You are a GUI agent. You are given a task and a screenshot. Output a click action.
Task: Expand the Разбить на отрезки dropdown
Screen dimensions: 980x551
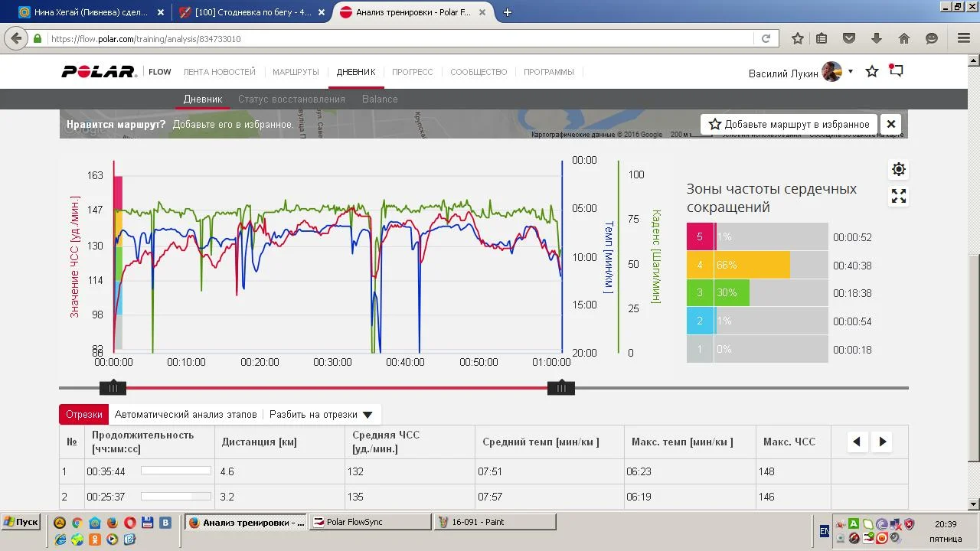tap(321, 415)
